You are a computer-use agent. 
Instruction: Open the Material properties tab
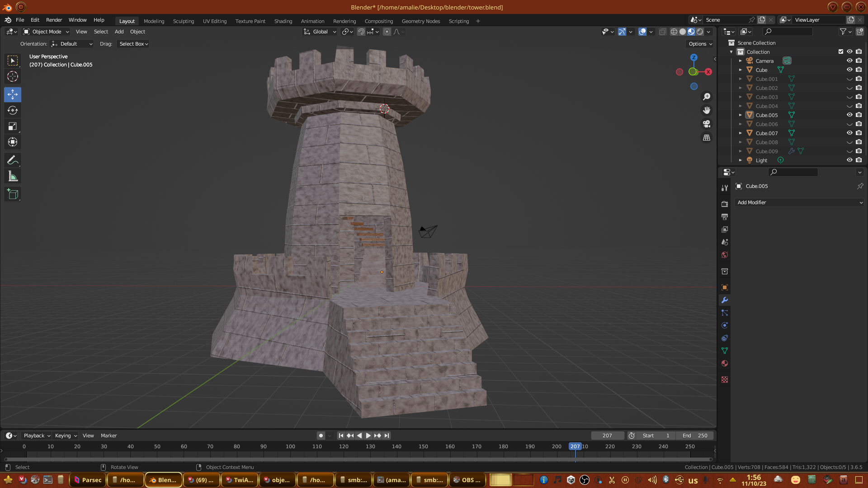tap(725, 364)
